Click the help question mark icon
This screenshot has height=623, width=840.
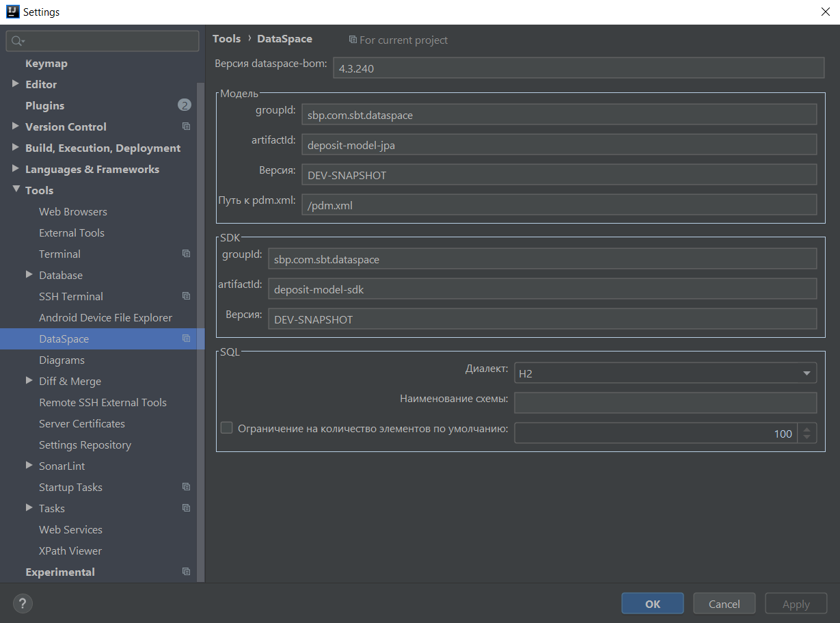pos(23,603)
